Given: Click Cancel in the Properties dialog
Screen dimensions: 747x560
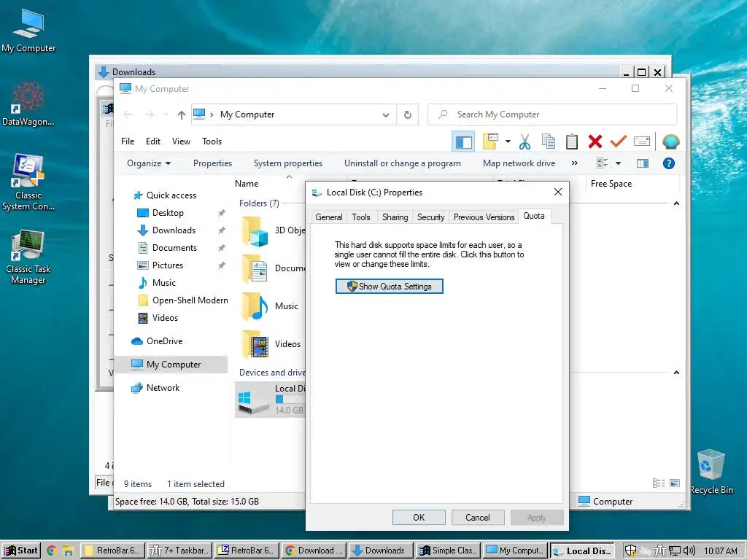Looking at the screenshot, I should click(x=477, y=518).
